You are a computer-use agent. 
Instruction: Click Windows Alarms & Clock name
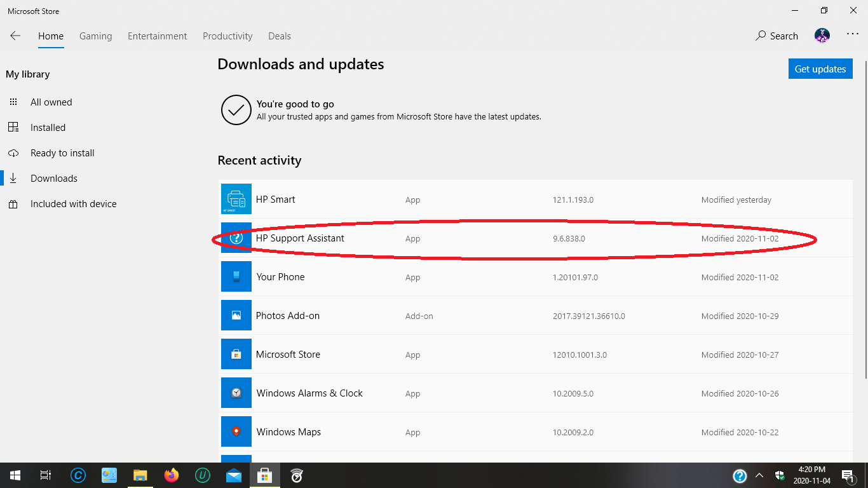point(309,393)
